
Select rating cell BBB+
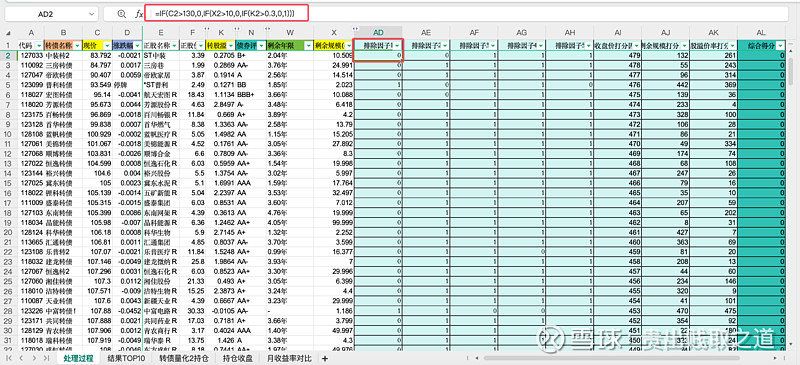251,94
